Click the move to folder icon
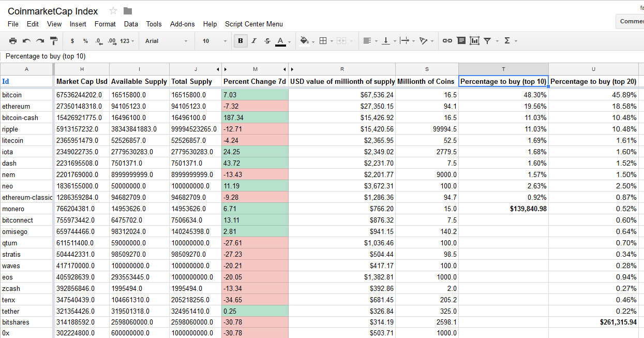 pos(128,11)
